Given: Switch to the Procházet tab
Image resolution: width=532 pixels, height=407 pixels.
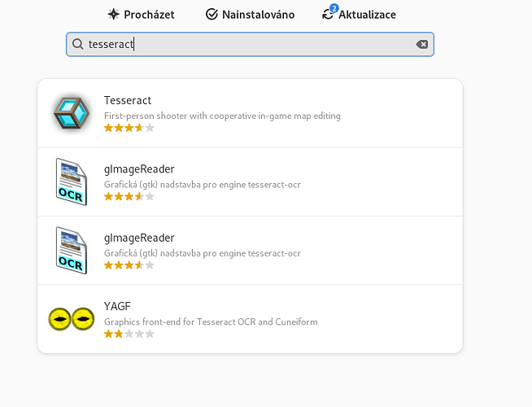Looking at the screenshot, I should [x=141, y=15].
